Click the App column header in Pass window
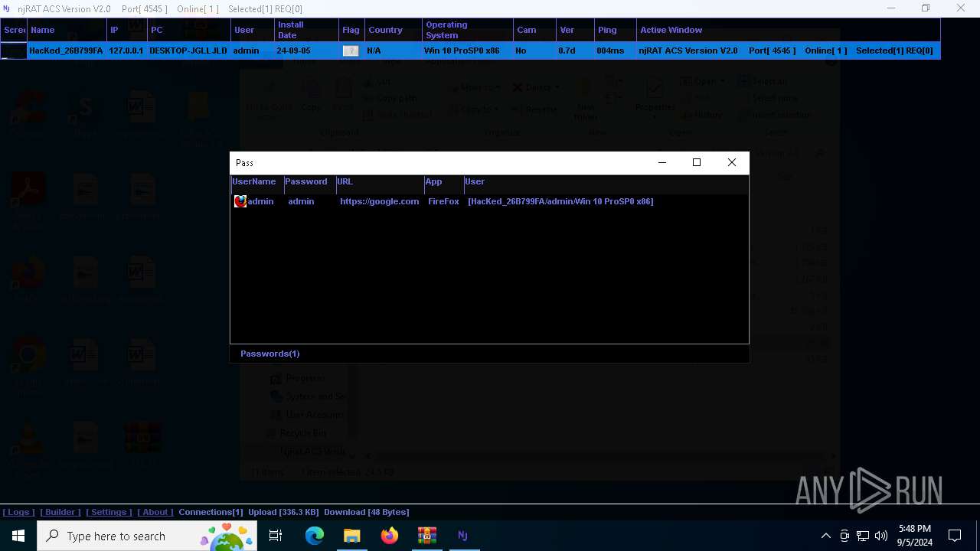Screen dimensions: 980x551 point(443,182)
